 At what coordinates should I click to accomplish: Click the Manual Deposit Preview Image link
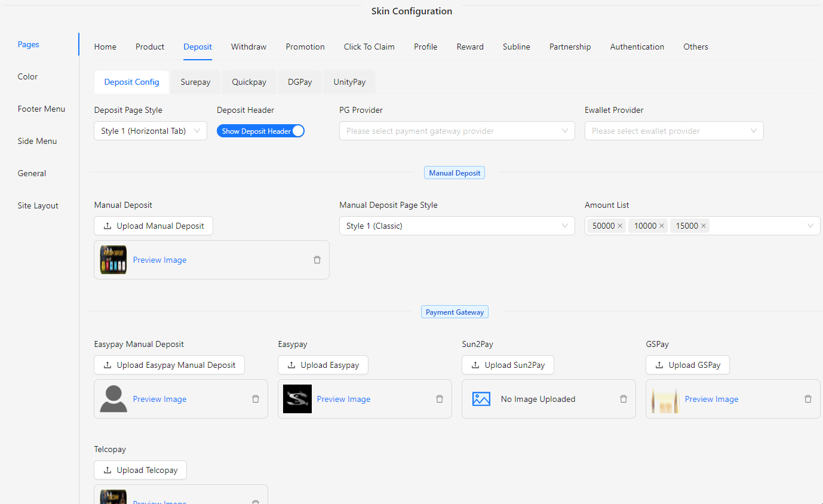pos(159,260)
